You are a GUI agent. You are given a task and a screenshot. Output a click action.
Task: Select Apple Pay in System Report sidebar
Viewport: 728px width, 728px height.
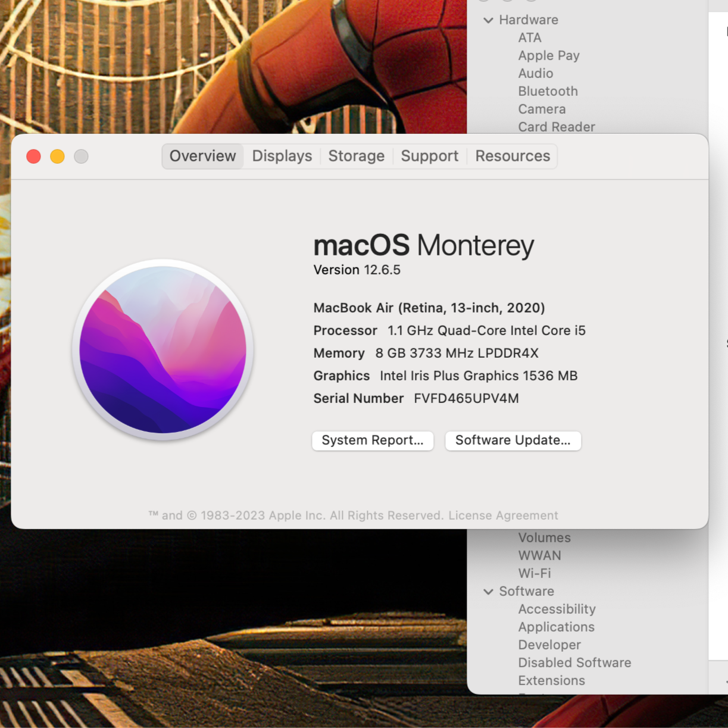[549, 56]
